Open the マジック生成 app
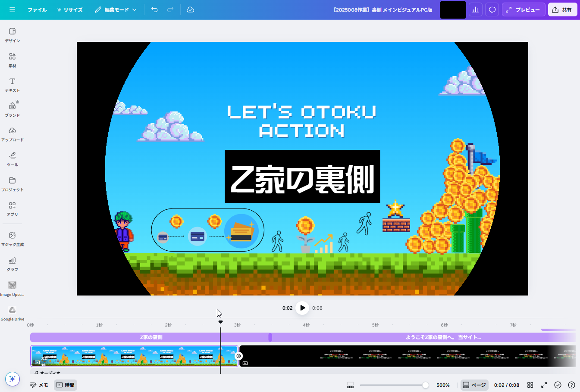Screen dimensions: 580x392 coord(13,239)
